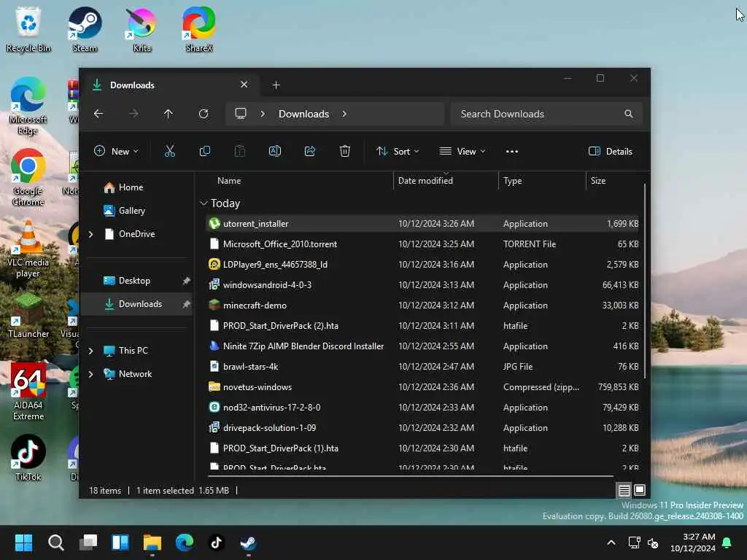Select Microsoft_Office_2010.torrent file
The height and width of the screenshot is (560, 747).
click(x=422, y=244)
